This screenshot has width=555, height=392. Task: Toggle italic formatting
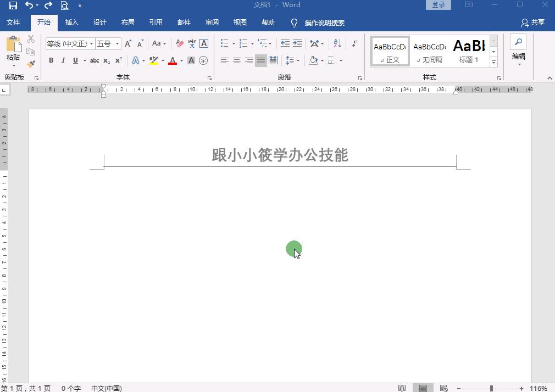click(63, 60)
